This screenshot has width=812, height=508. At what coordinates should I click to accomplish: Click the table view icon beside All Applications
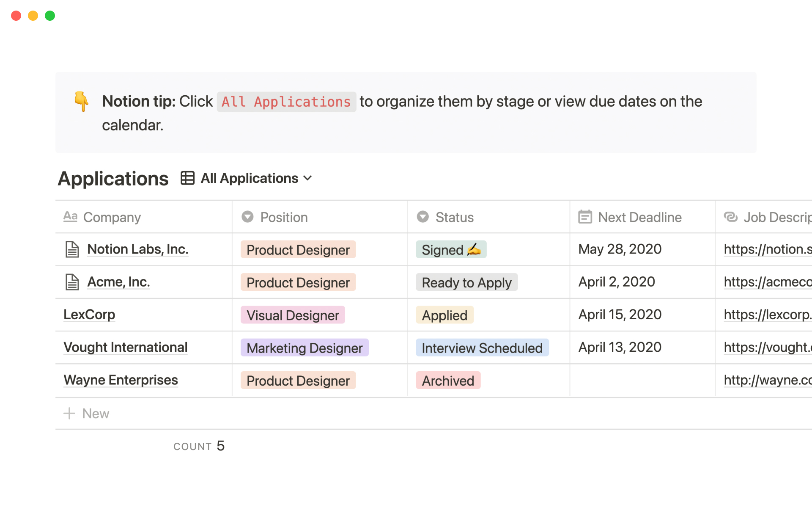187,178
